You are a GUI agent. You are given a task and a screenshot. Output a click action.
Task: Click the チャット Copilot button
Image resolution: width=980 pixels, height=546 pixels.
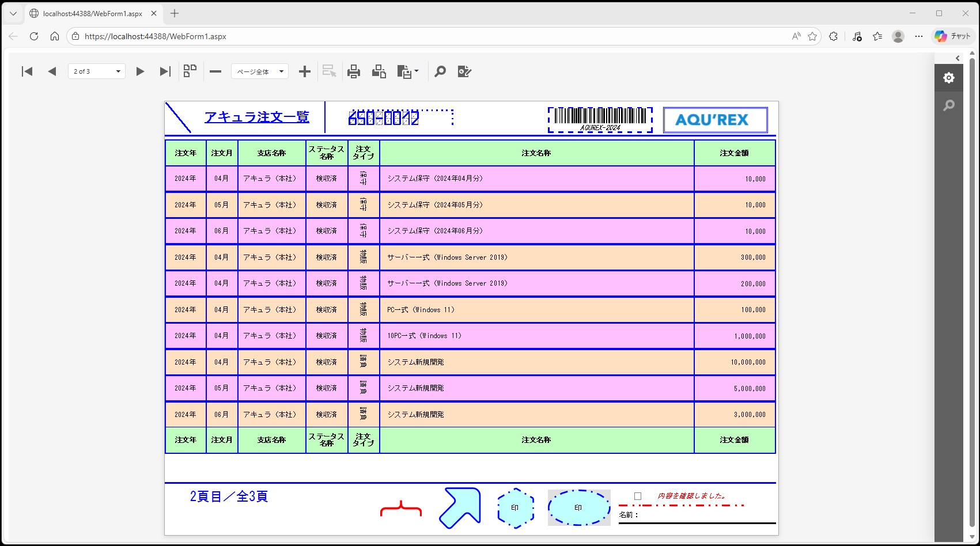[x=953, y=36]
